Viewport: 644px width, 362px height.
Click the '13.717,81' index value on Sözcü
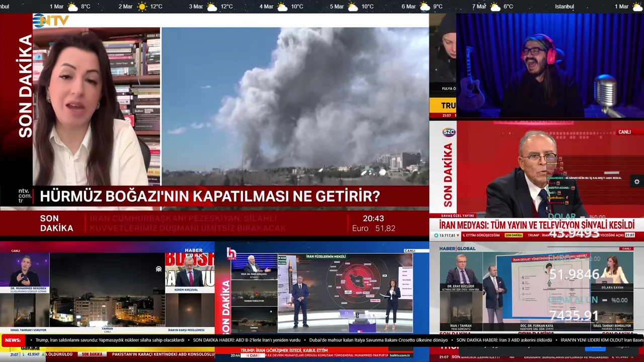tap(447, 235)
